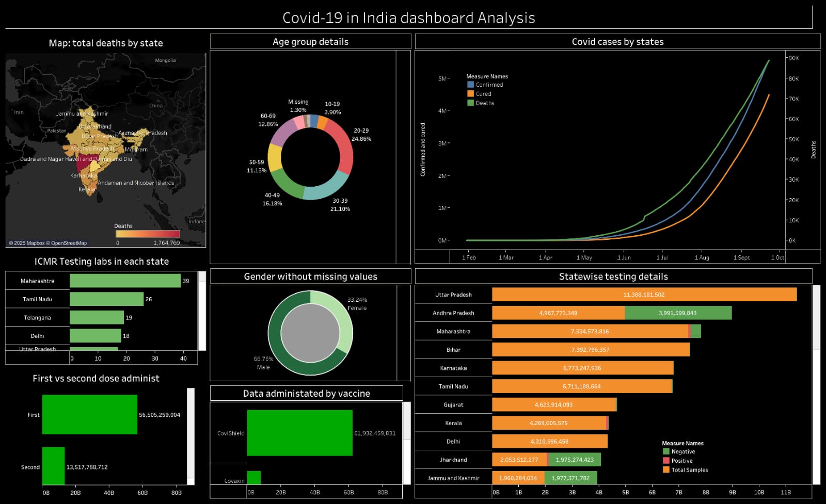This screenshot has height=504, width=826.
Task: Click the Statewise testing details vertical scrollbar
Action: tap(816, 384)
